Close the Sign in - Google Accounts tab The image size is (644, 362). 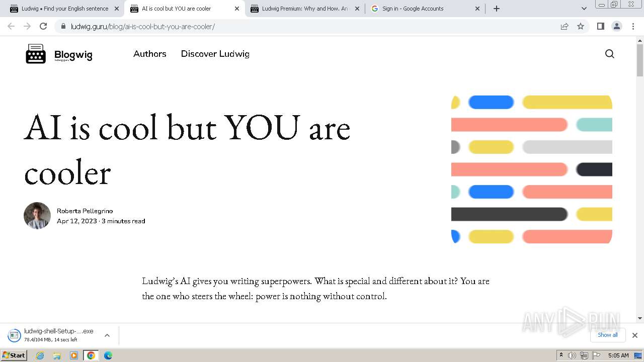coord(477,9)
